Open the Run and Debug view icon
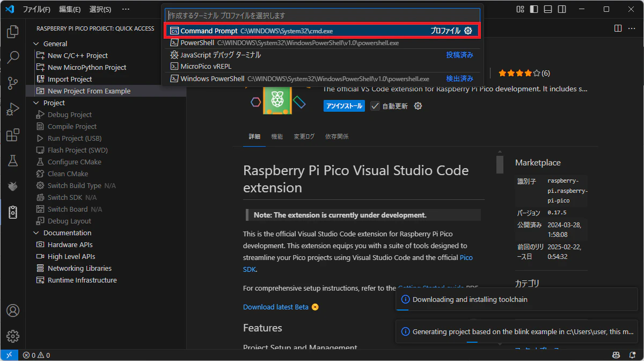Image resolution: width=644 pixels, height=361 pixels. (x=12, y=109)
